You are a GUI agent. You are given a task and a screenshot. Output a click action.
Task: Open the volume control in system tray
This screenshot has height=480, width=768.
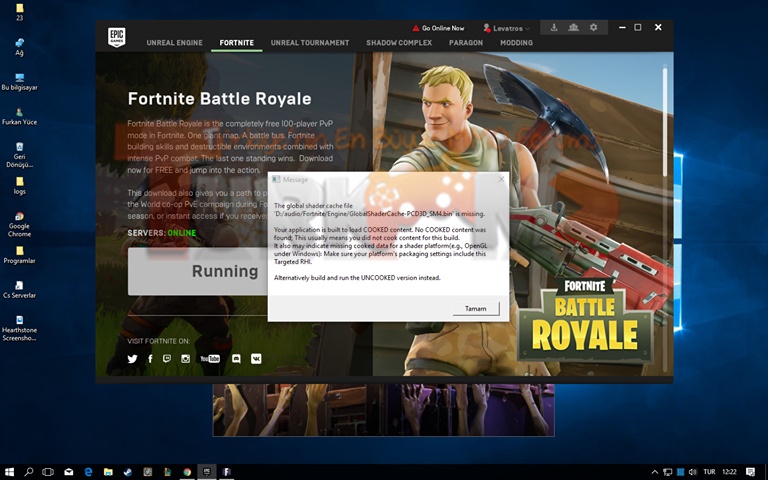693,472
